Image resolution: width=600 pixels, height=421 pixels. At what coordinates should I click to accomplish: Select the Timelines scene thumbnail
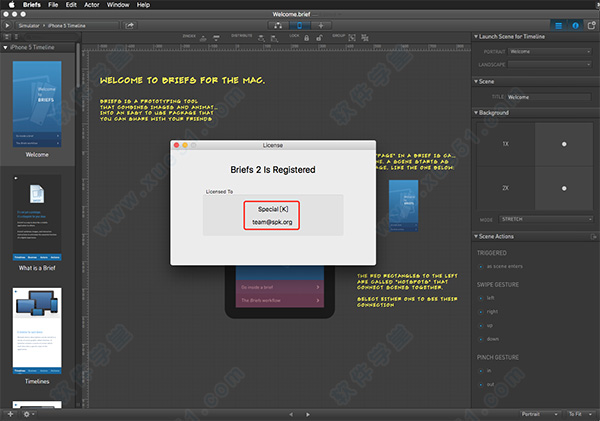(37, 331)
